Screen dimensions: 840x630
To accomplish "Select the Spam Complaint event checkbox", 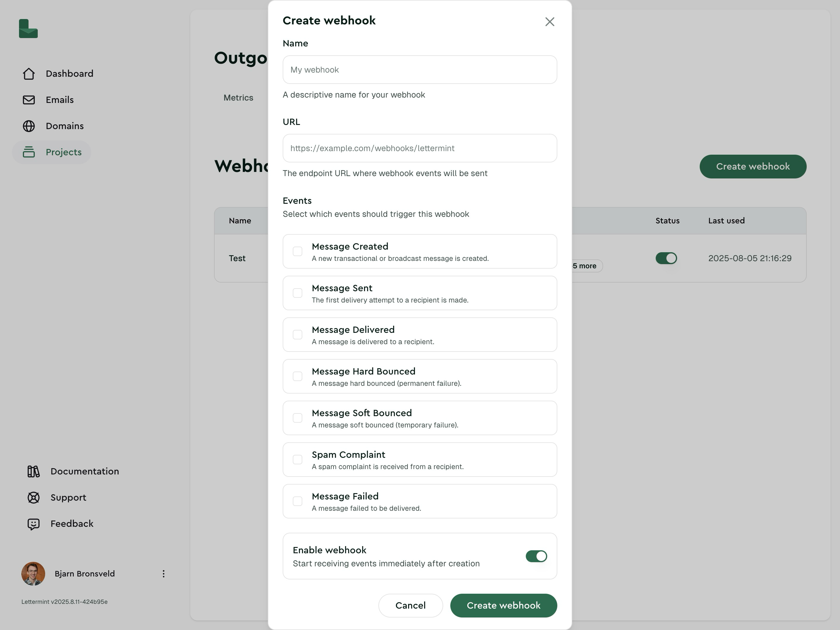I will click(298, 460).
